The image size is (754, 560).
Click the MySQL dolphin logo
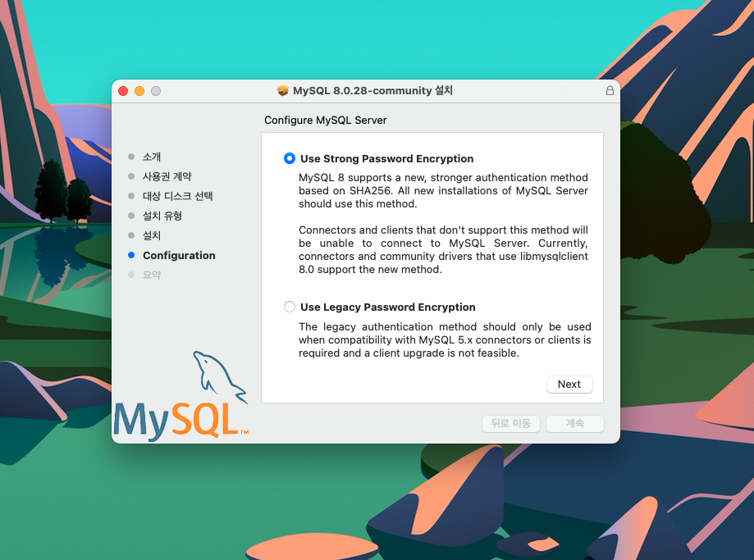tap(181, 394)
